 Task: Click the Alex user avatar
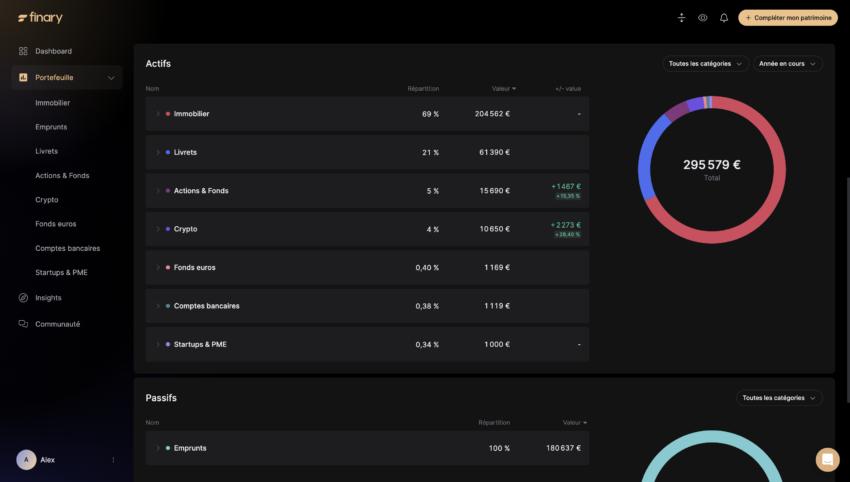pyautogui.click(x=26, y=460)
